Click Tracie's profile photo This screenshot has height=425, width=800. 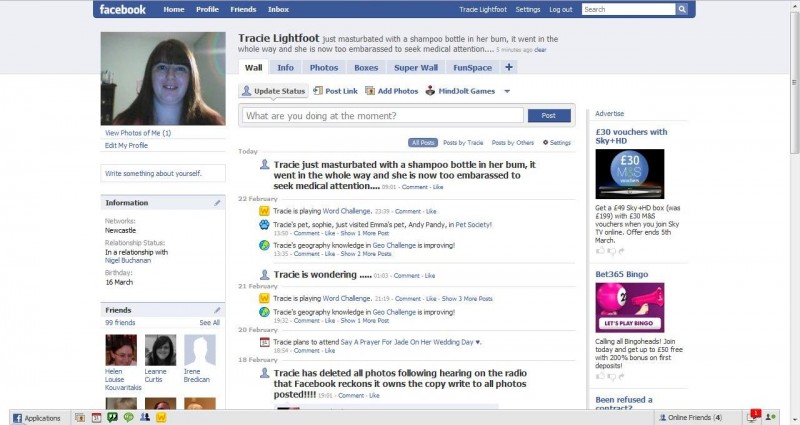pos(163,79)
